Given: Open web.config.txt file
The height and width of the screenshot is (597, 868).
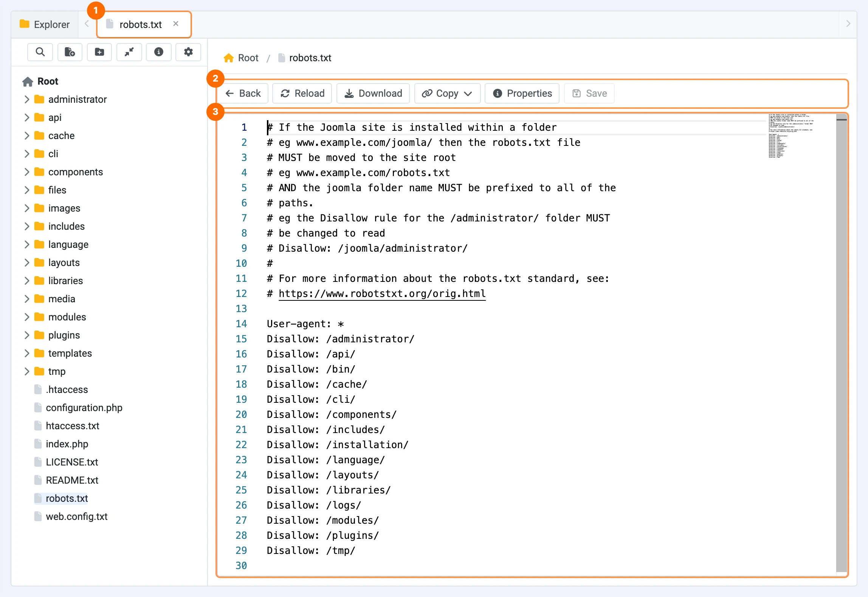Looking at the screenshot, I should click(71, 517).
